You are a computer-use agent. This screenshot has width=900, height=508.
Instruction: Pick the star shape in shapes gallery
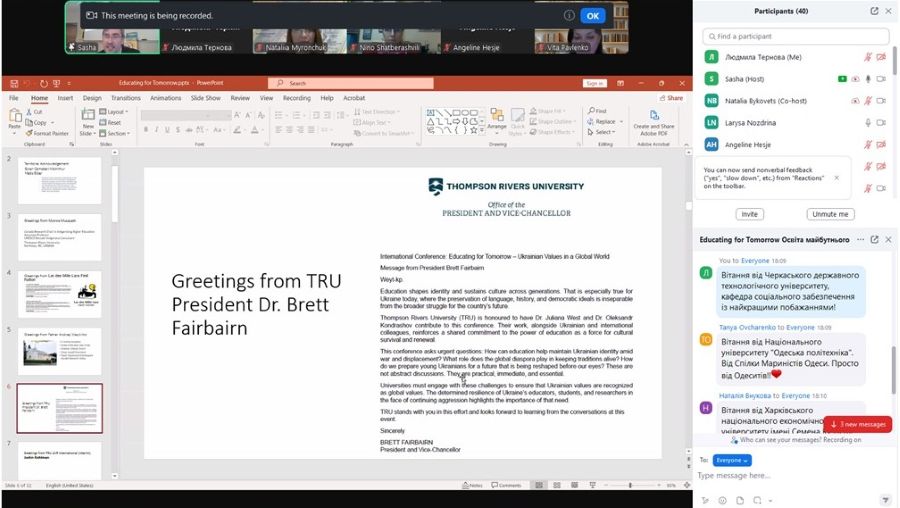tap(474, 130)
